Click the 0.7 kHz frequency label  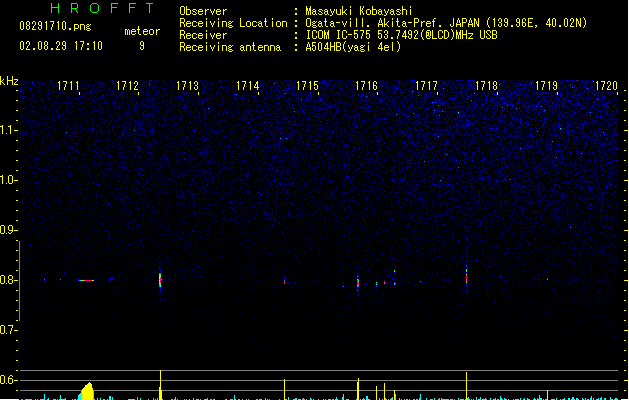tap(8, 330)
